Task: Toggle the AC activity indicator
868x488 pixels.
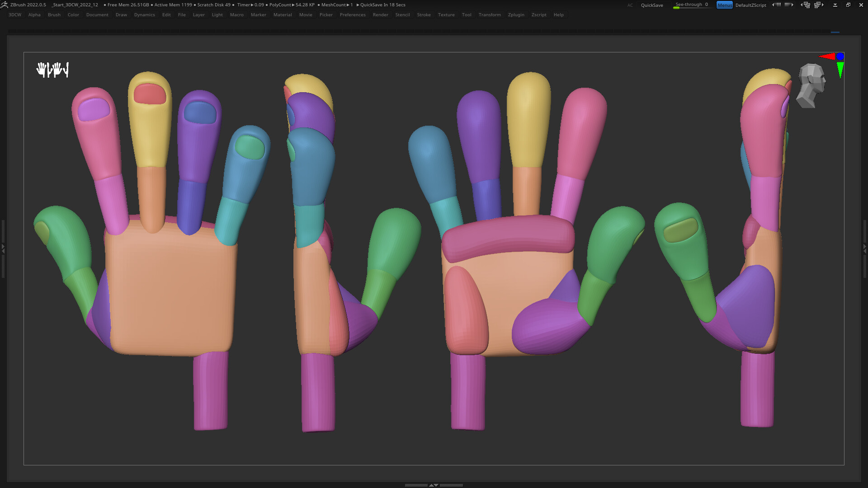Action: pyautogui.click(x=630, y=5)
